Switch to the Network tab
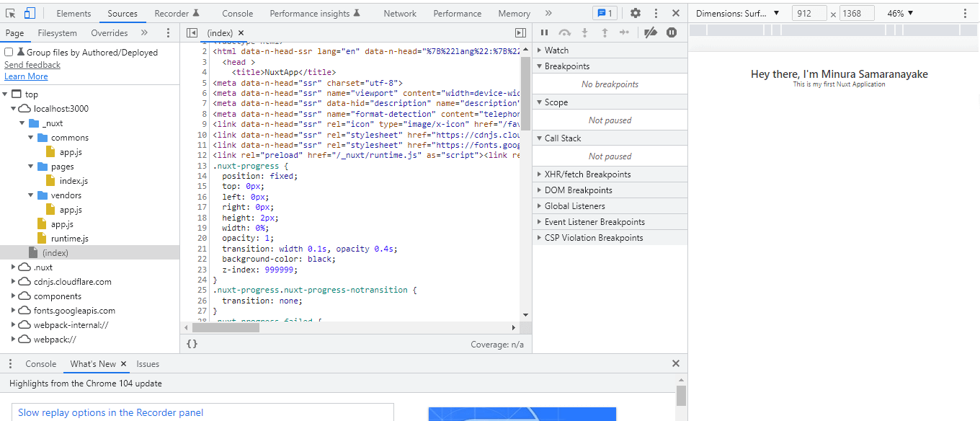980x421 pixels. tap(400, 13)
